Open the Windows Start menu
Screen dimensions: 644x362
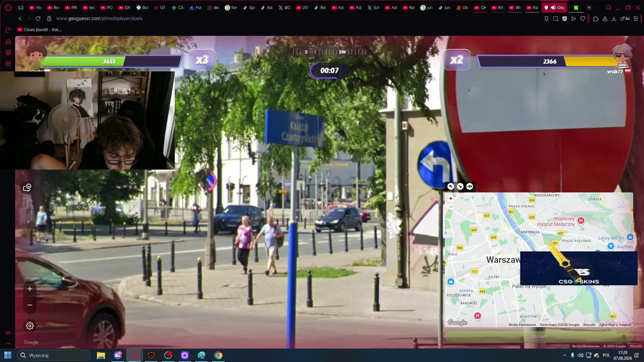8,355
